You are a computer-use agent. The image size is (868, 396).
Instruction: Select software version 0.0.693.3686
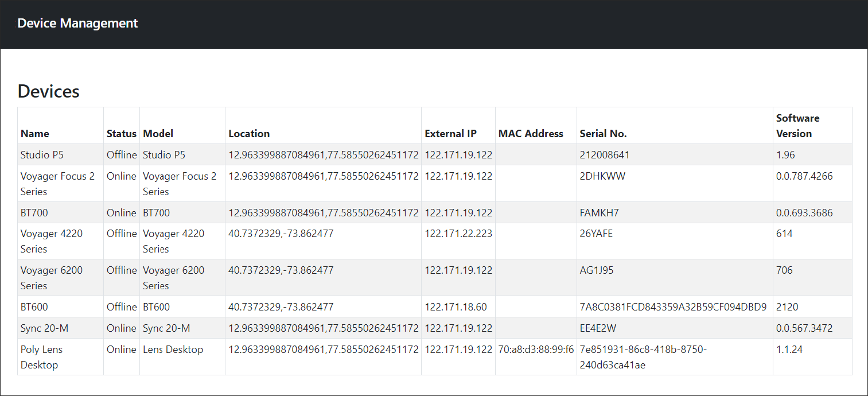coord(804,213)
